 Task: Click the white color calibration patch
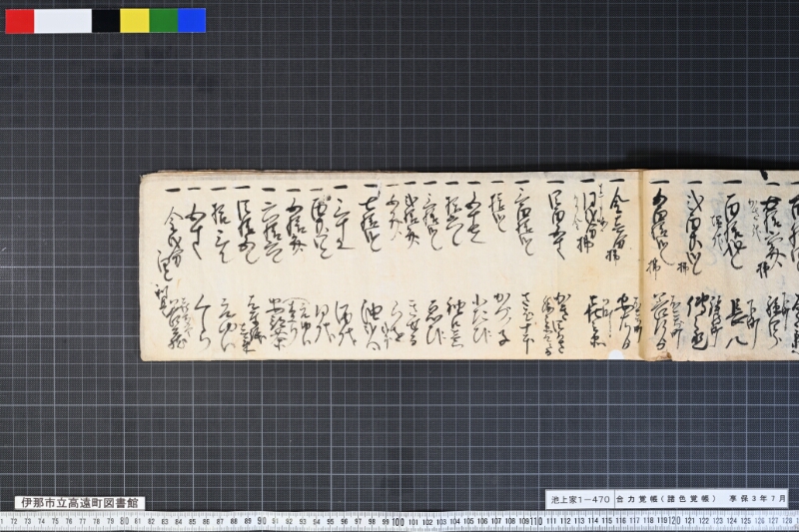coord(63,21)
